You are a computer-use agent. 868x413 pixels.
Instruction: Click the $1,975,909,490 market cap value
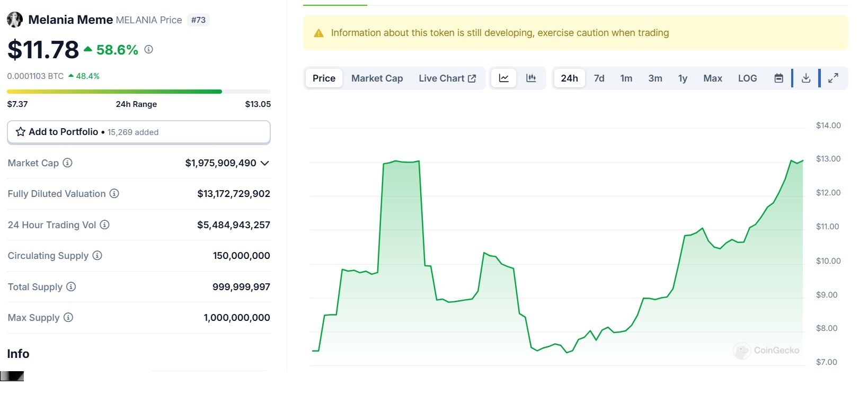click(220, 163)
